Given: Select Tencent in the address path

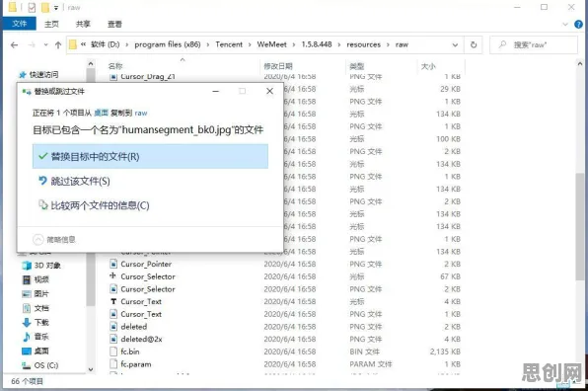Looking at the screenshot, I should (229, 44).
